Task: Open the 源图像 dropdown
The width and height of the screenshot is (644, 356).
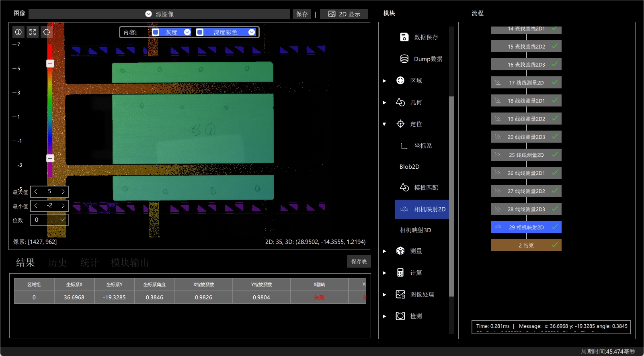Action: 159,14
